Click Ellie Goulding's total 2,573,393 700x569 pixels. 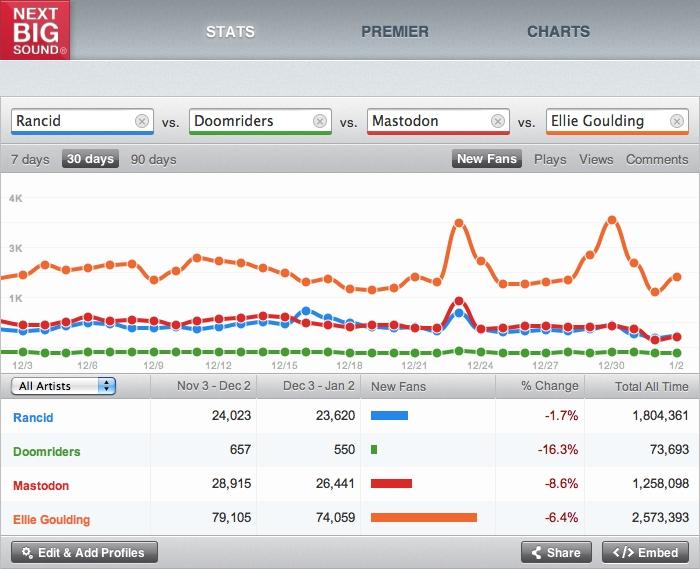tap(660, 517)
